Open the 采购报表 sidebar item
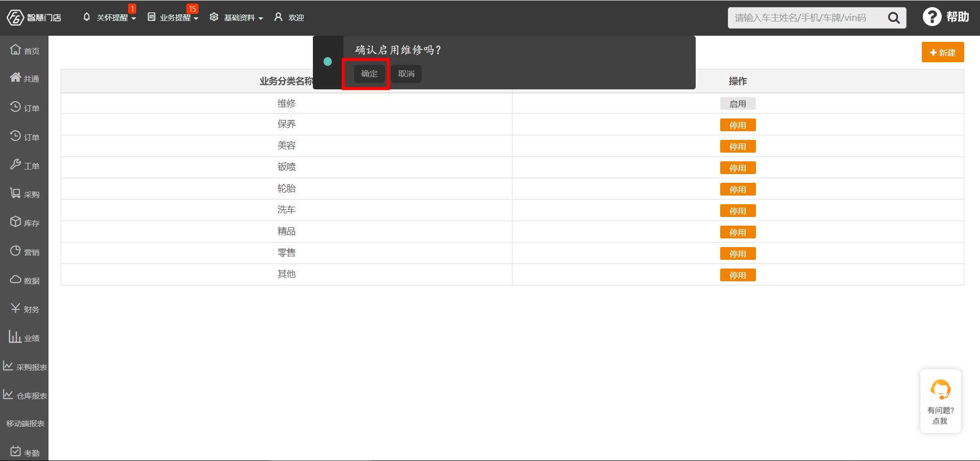 (24, 367)
